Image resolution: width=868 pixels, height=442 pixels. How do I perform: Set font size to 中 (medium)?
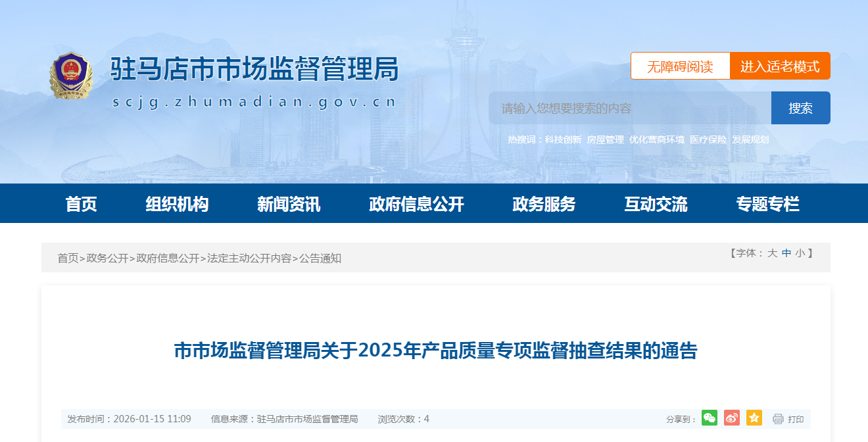coord(786,253)
